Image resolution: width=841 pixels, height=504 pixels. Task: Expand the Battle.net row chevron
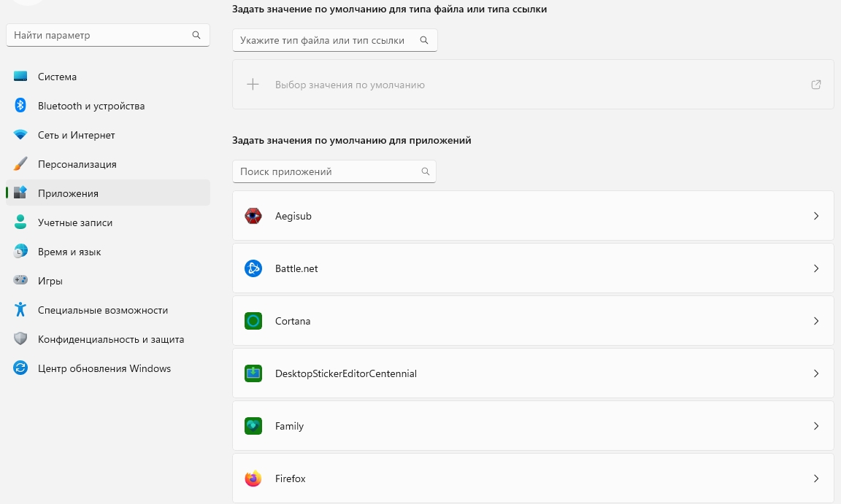tap(815, 268)
